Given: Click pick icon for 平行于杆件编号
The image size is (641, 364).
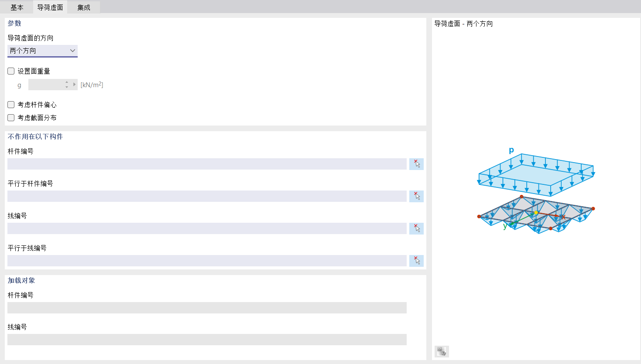Looking at the screenshot, I should [x=416, y=196].
